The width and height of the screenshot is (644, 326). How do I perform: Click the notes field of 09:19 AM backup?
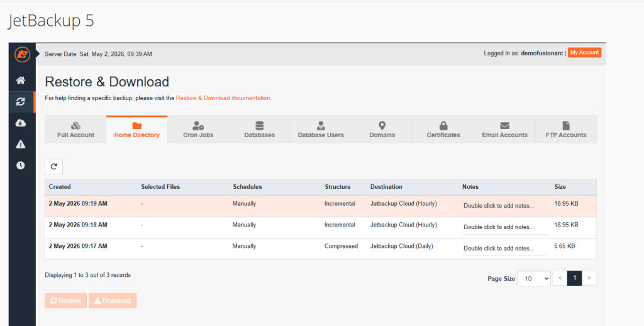[504, 206]
